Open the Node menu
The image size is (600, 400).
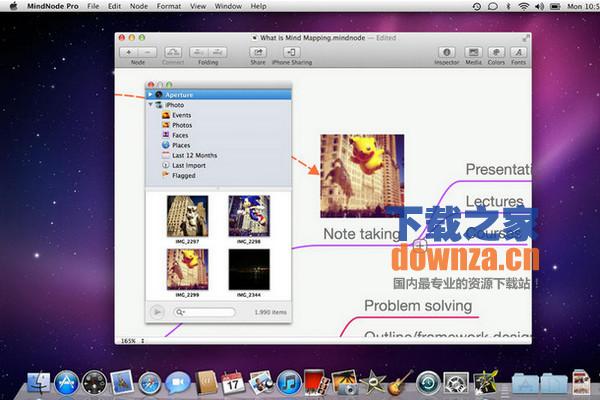coord(139,6)
